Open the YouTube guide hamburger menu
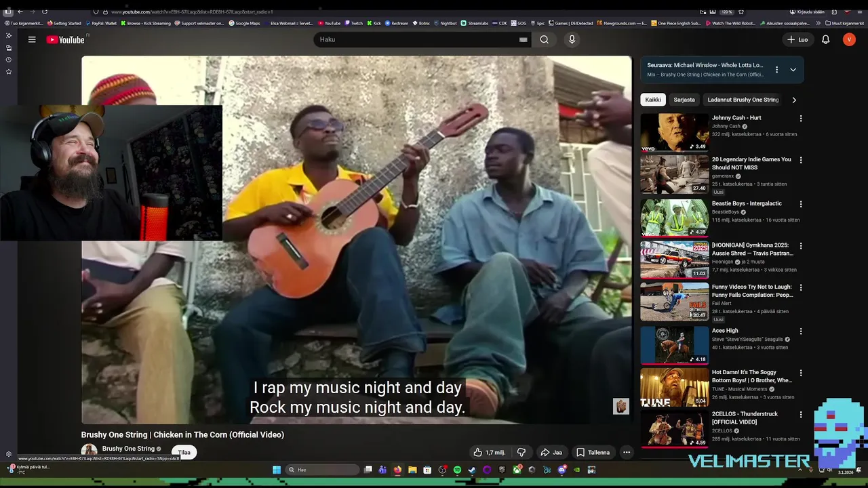This screenshot has width=868, height=488. click(x=32, y=39)
